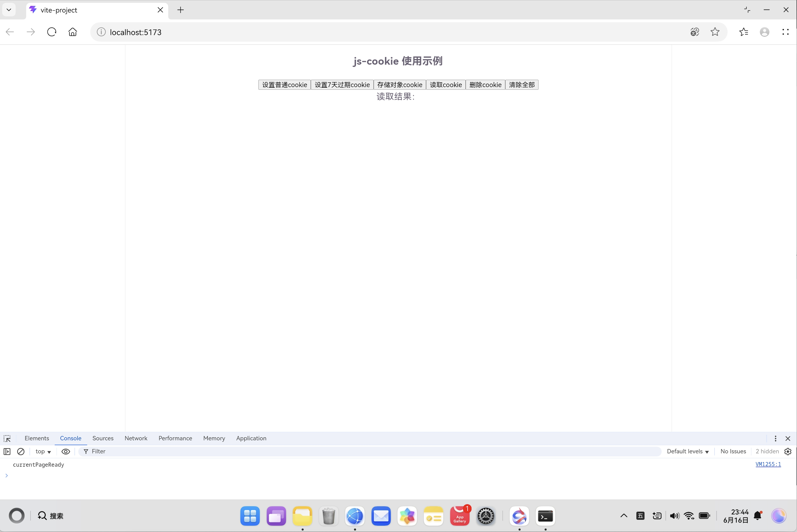797x532 pixels.
Task: Click the 读取cookie button
Action: (x=446, y=85)
